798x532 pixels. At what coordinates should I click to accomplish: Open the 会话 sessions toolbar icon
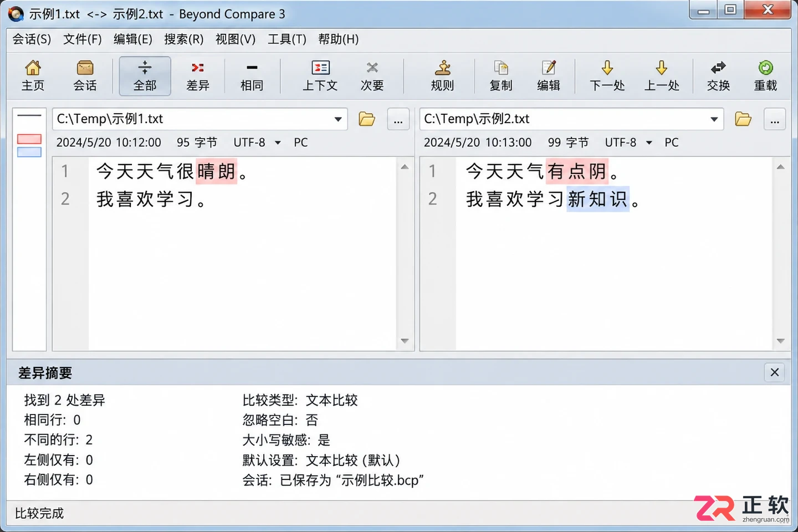coord(85,76)
